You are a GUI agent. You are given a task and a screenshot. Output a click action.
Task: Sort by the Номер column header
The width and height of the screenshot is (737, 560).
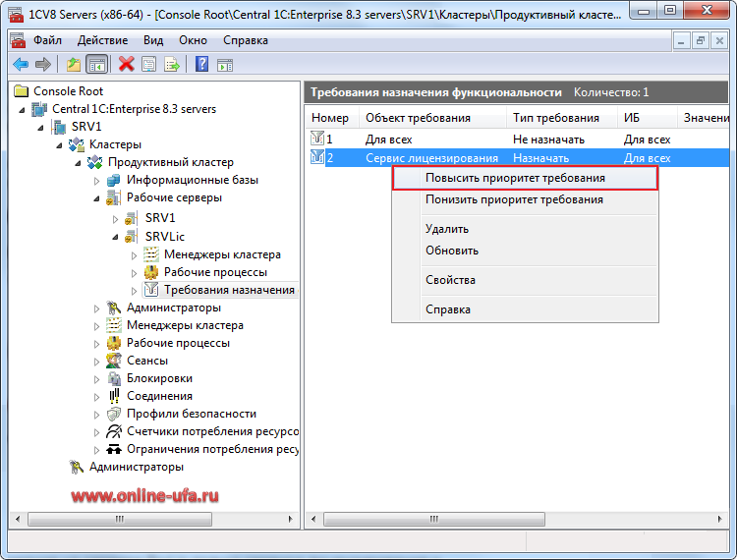tap(332, 118)
